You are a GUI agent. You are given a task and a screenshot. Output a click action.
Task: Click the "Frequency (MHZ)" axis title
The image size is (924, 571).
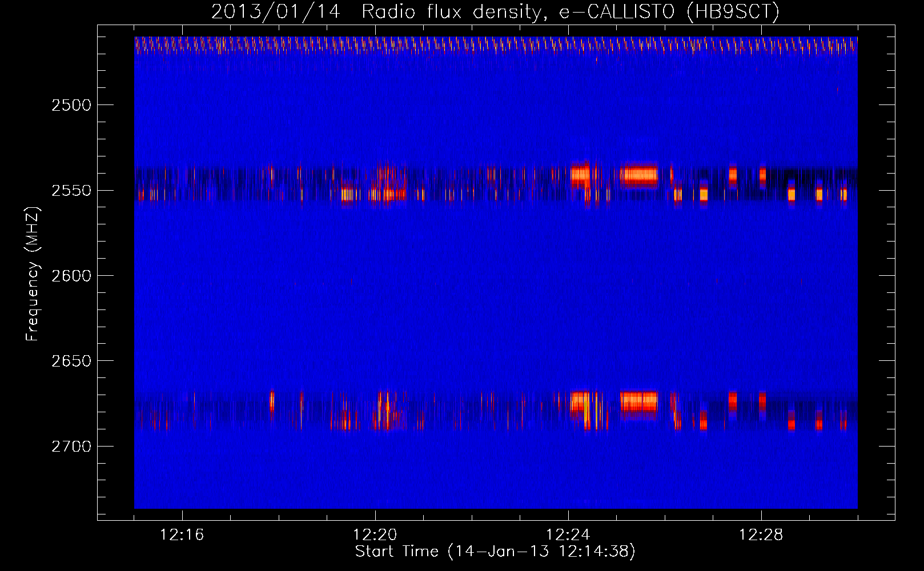point(33,274)
